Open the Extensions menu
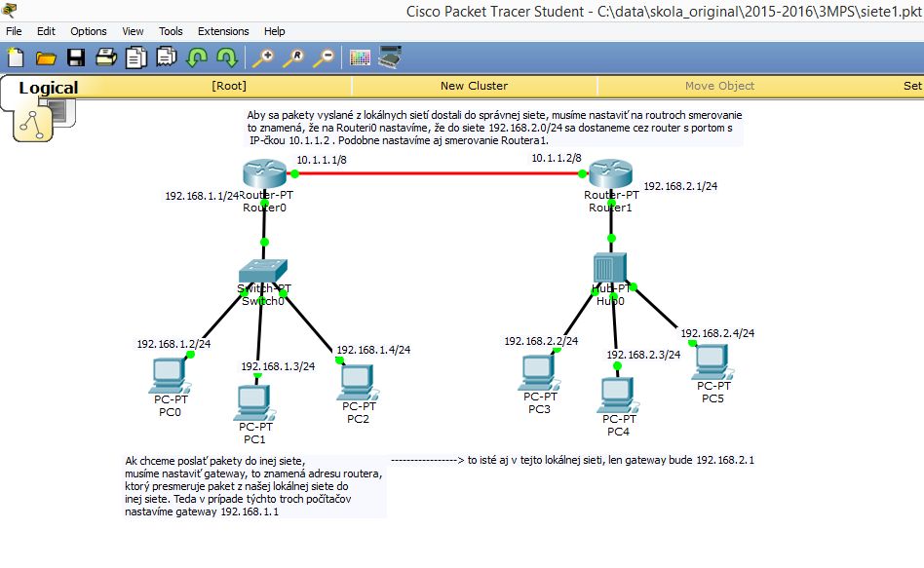Screen dimensions: 924x568 pos(223,31)
